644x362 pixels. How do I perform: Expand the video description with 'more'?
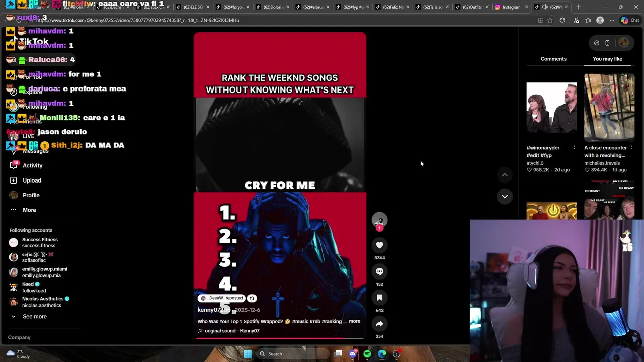pos(354,321)
